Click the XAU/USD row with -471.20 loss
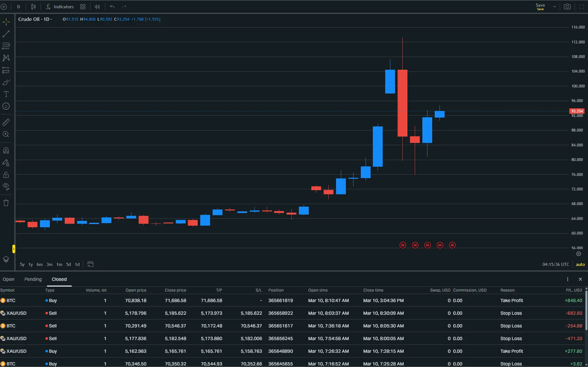 coord(292,338)
